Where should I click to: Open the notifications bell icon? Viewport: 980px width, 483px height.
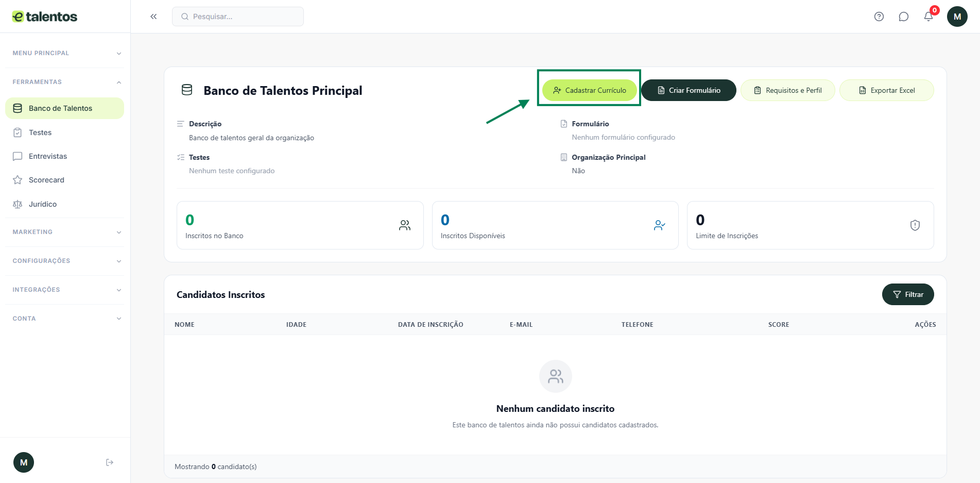click(929, 16)
